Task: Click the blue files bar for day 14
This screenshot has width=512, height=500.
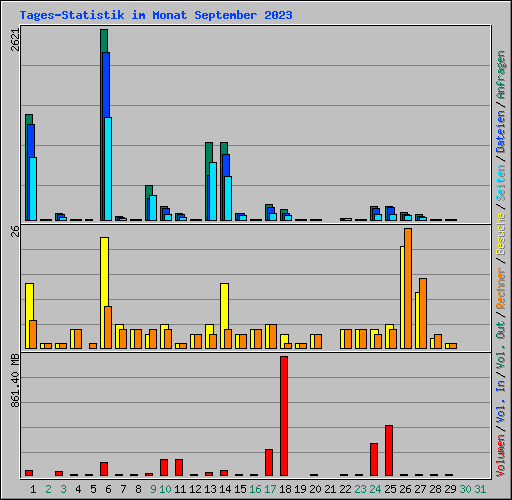Action: point(226,165)
